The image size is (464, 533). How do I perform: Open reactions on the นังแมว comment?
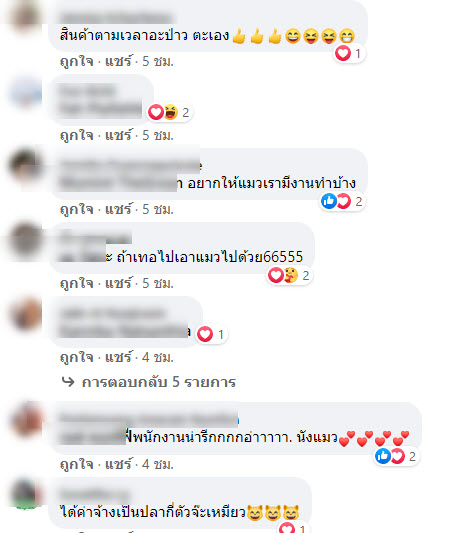tap(396, 456)
